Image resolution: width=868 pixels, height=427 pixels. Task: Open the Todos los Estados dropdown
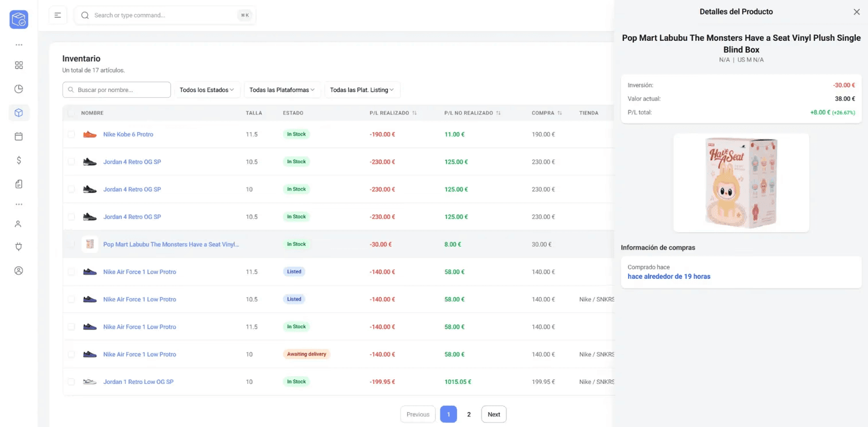tap(207, 90)
